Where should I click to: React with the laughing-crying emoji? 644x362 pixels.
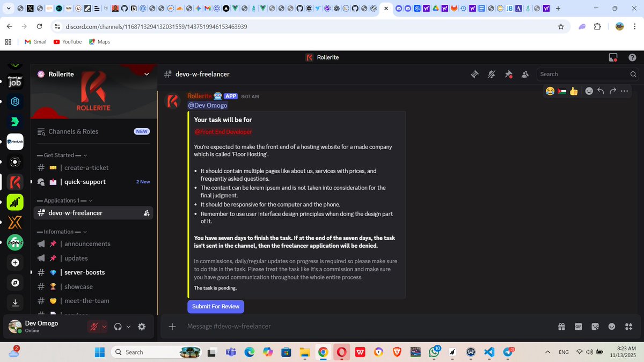point(550,91)
